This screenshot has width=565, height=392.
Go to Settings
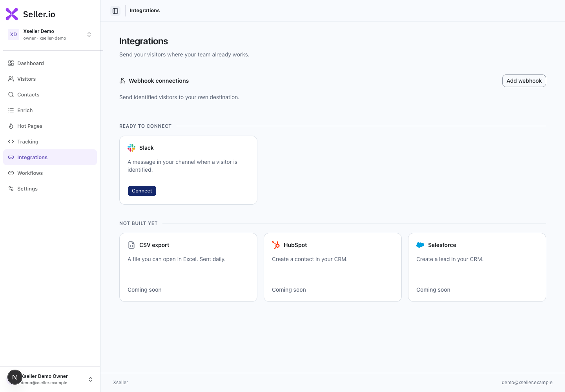point(50,189)
